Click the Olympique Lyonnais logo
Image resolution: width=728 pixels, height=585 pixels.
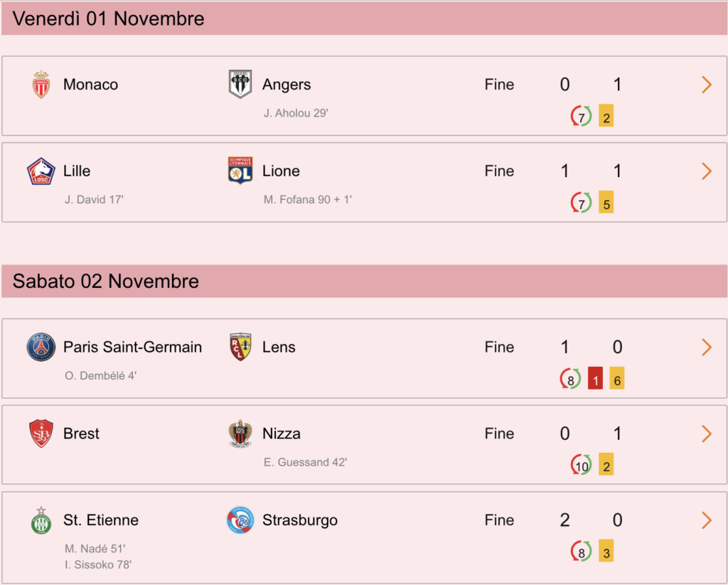tap(240, 171)
